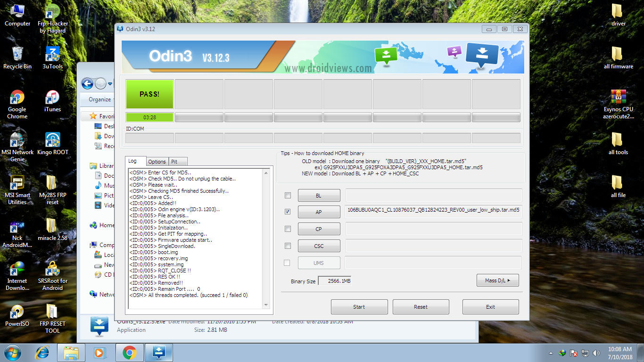
Task: Open the all file folder
Action: 618,187
